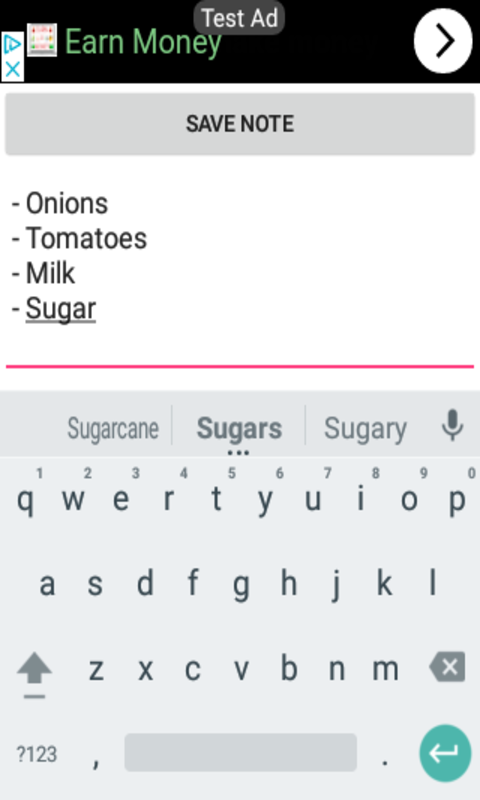This screenshot has height=800, width=480.
Task: Choose the Sugars suggestion
Action: coord(239,428)
